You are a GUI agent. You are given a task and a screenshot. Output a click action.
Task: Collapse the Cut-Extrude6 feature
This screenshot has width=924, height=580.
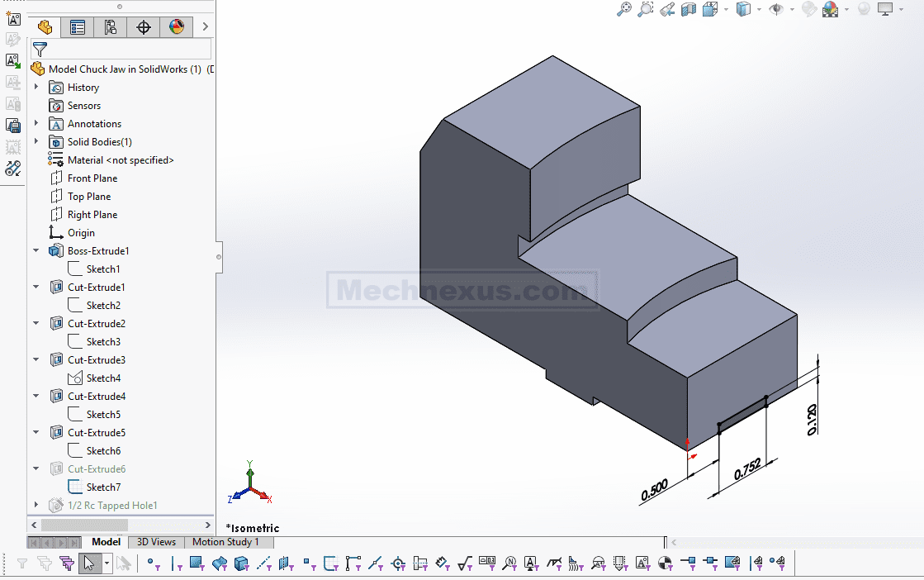36,469
